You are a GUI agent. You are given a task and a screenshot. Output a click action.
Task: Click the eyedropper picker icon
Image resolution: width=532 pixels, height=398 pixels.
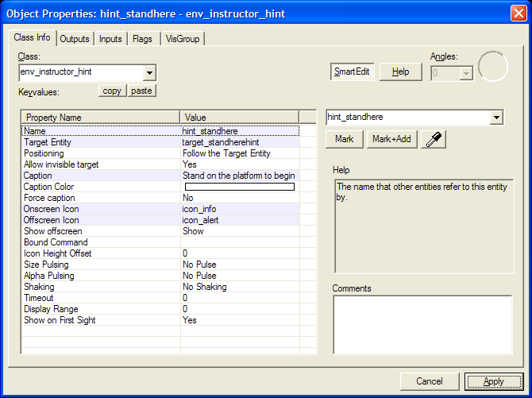pyautogui.click(x=434, y=139)
